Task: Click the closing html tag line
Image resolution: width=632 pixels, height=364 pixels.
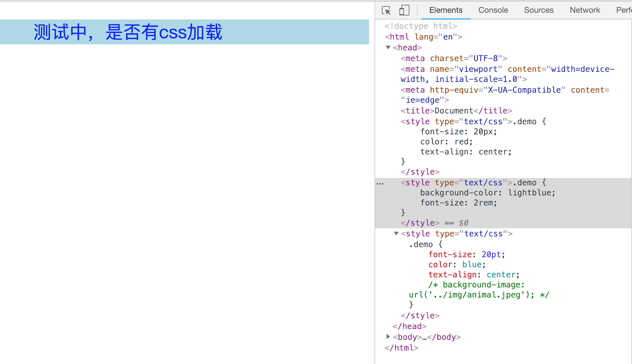Action: point(402,348)
